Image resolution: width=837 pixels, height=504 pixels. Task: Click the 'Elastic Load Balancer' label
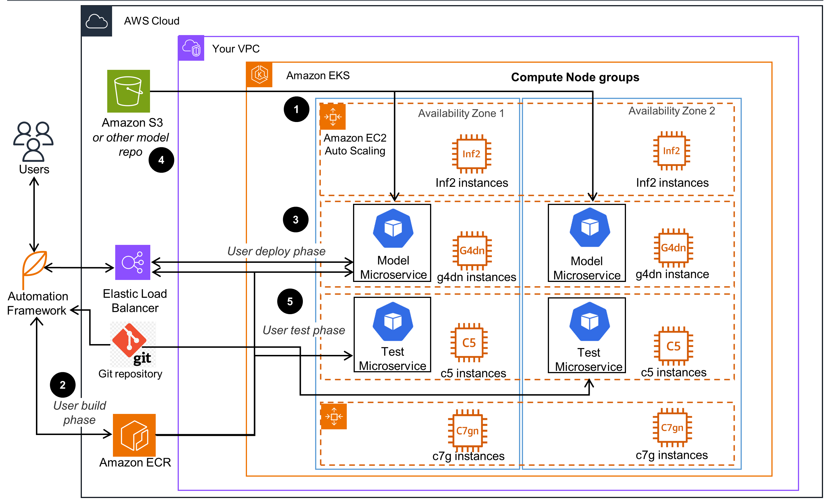(x=135, y=301)
